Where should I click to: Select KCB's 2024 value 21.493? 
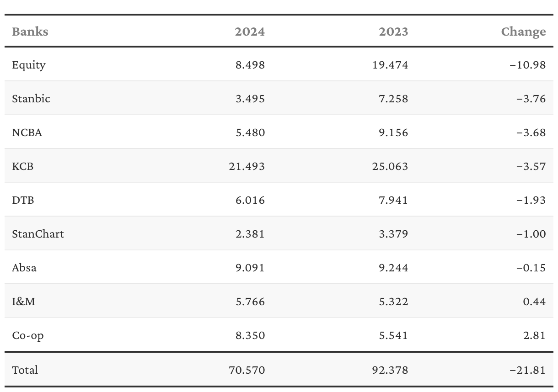click(247, 166)
